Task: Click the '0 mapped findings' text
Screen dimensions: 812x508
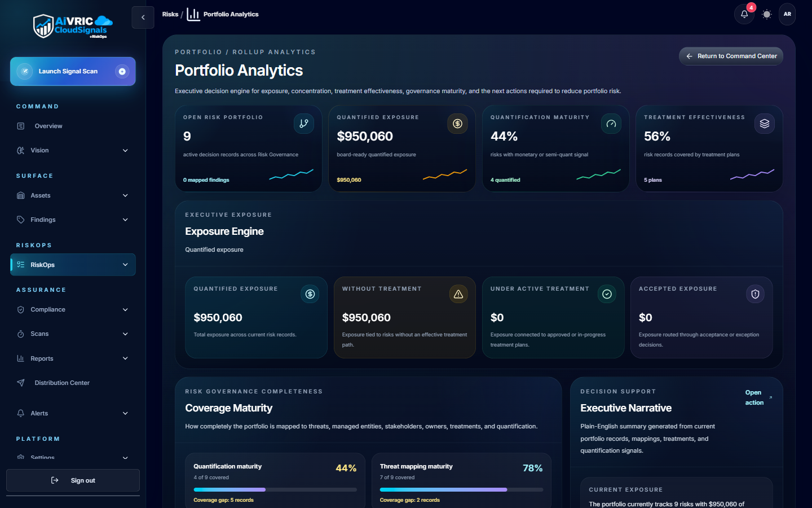Action: tap(206, 180)
